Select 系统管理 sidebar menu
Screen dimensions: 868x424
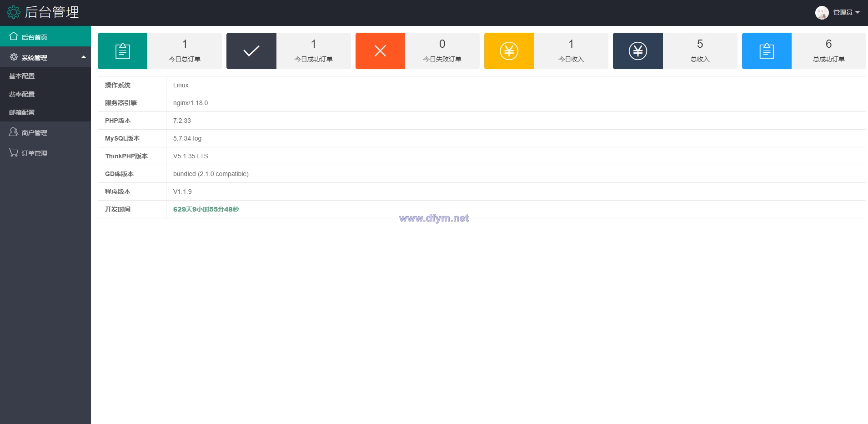coord(45,57)
